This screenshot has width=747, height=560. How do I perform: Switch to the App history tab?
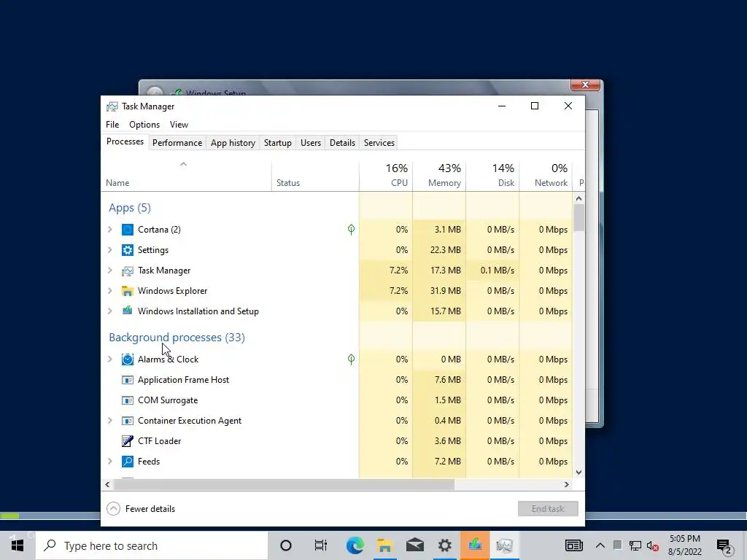click(x=233, y=143)
